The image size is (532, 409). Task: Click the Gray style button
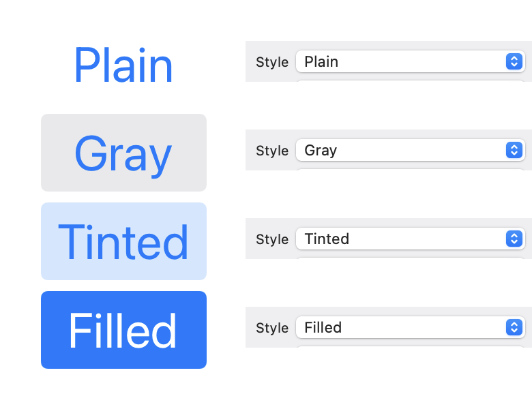pyautogui.click(x=123, y=153)
